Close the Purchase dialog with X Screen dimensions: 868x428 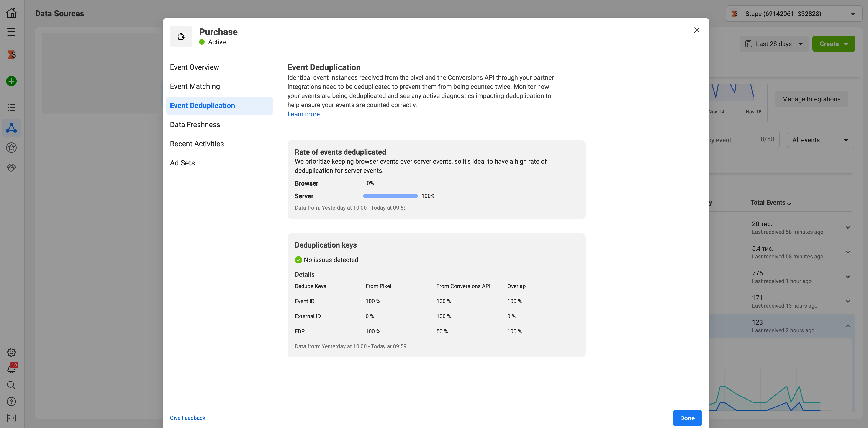(696, 30)
